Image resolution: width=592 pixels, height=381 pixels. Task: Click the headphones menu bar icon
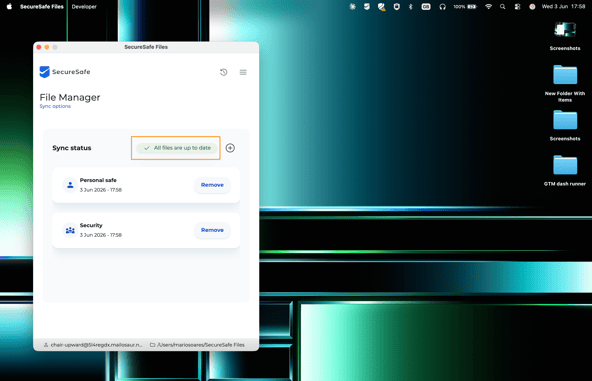442,7
